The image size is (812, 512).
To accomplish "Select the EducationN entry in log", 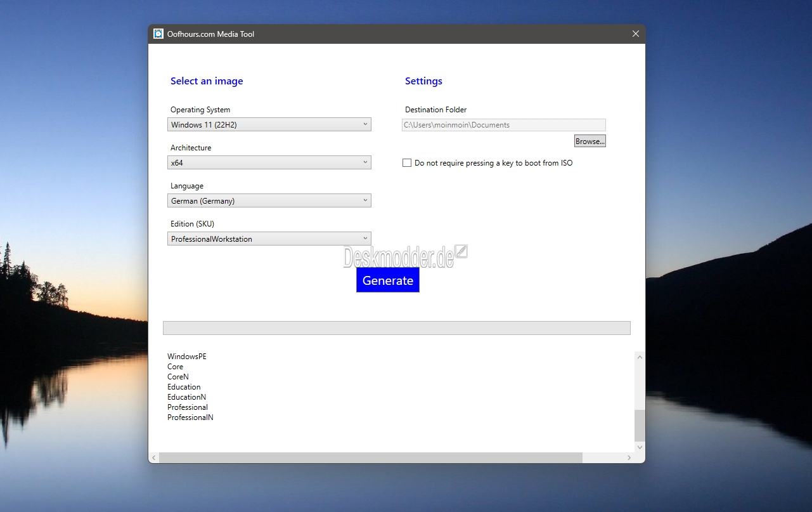I will (187, 397).
